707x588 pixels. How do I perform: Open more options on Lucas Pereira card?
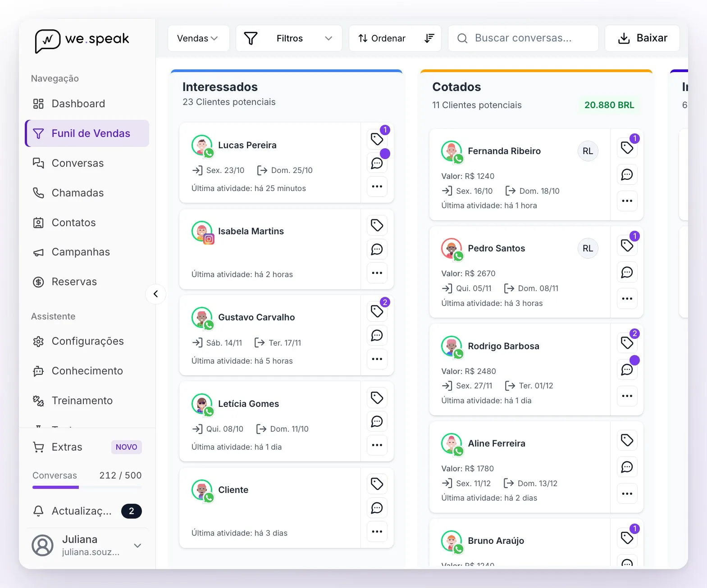(x=377, y=187)
